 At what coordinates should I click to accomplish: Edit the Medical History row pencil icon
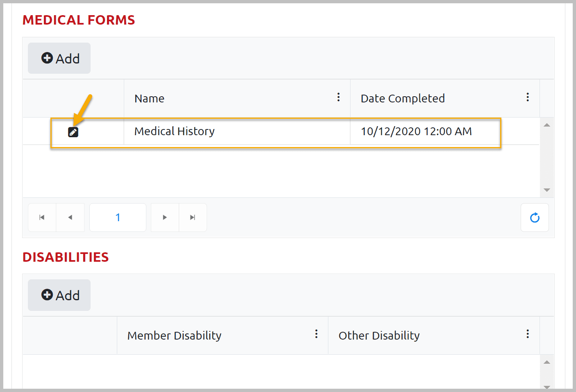73,132
